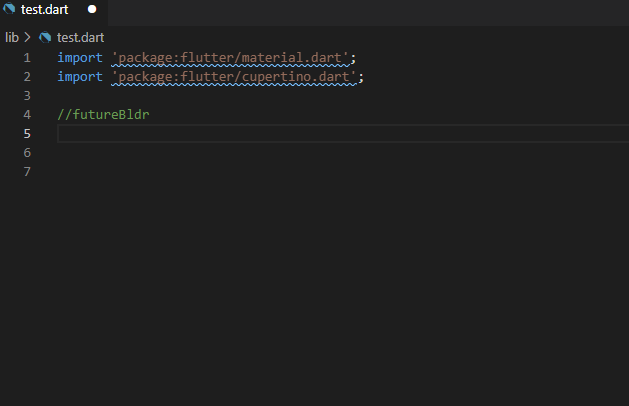
Task: Click the 'package:flutter/cupertino.dart' string
Action: (234, 77)
